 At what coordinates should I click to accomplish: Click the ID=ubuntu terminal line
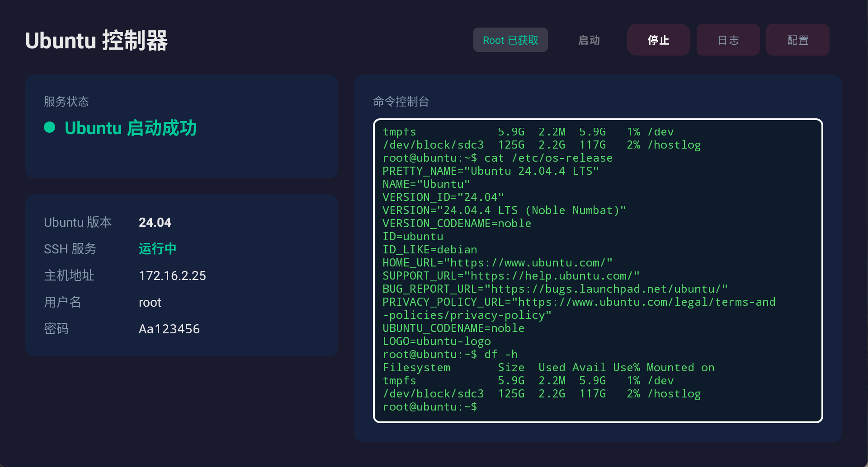413,237
